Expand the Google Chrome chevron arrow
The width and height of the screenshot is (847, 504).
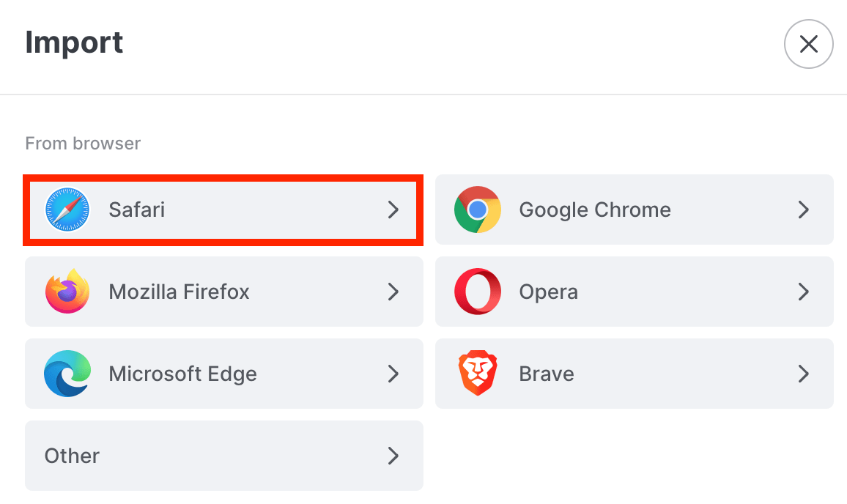805,210
